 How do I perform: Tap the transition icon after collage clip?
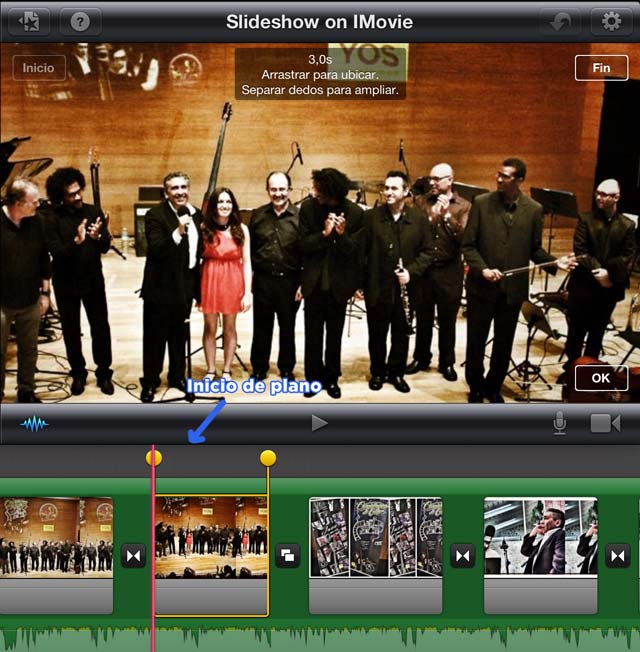462,555
